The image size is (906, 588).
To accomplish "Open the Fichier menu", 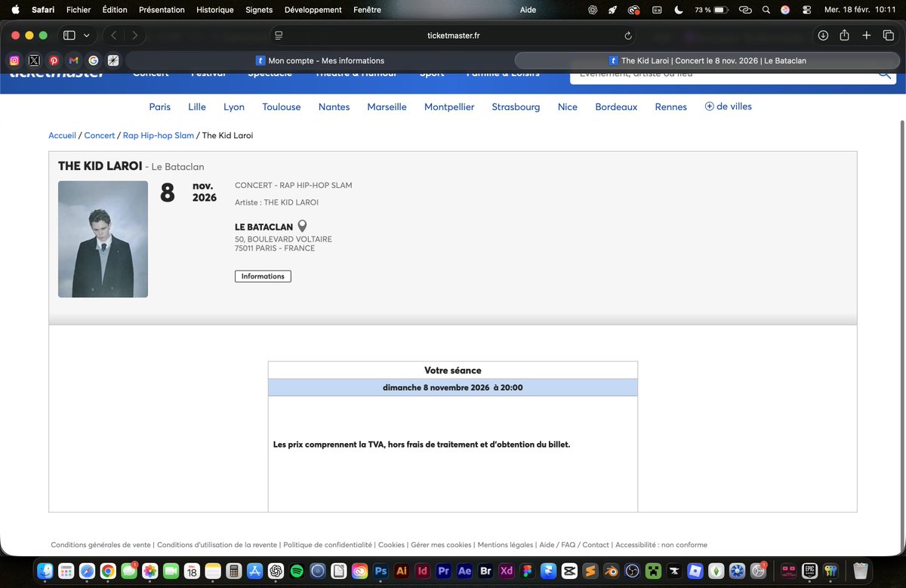I will 79,10.
